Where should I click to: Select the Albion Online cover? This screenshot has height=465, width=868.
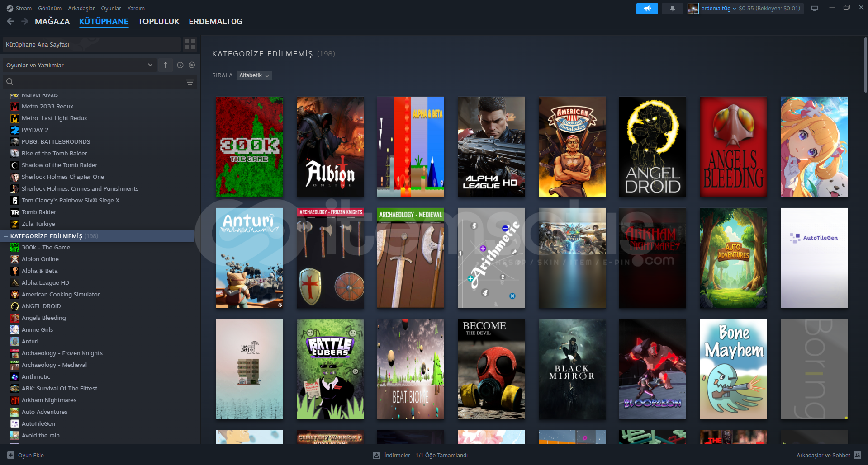click(330, 147)
